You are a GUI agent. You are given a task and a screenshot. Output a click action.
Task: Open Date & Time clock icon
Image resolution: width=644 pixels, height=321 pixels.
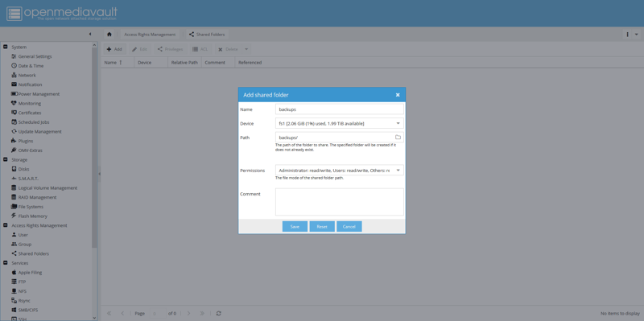(14, 66)
